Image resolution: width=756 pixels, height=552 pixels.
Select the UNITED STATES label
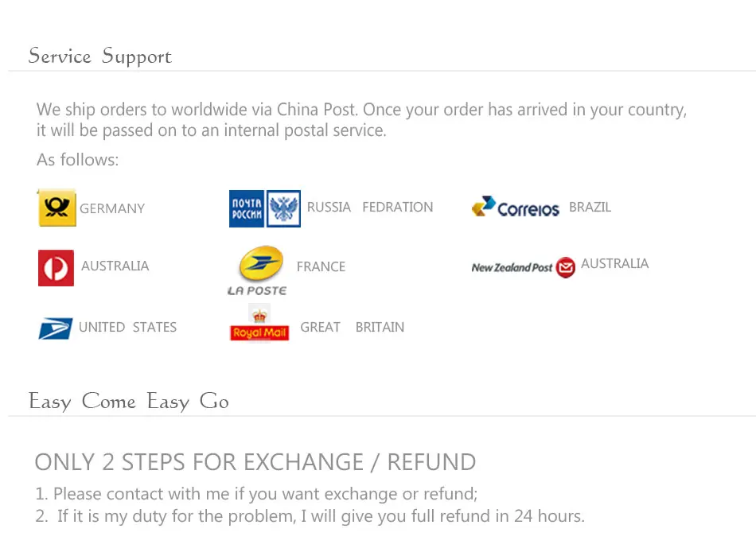pyautogui.click(x=128, y=328)
